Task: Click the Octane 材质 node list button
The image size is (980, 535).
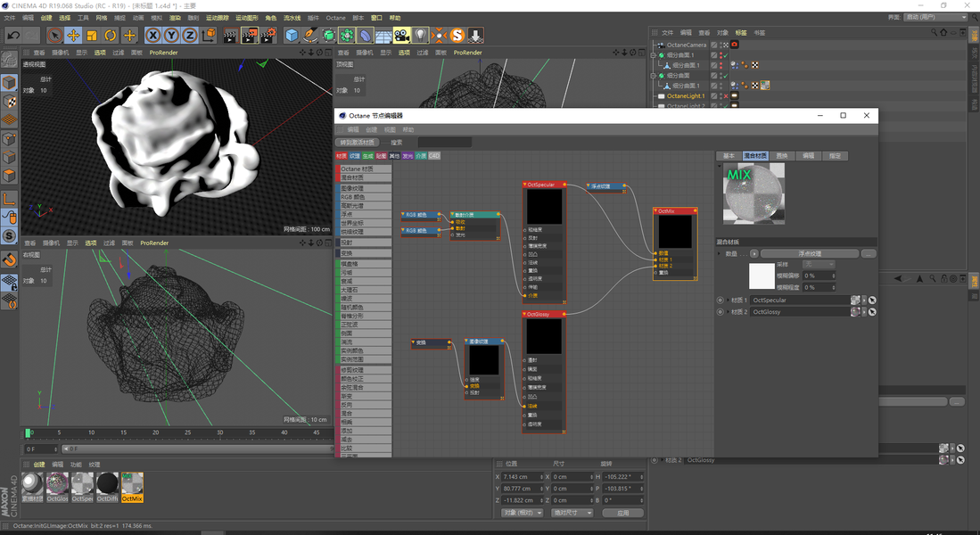Action: pyautogui.click(x=365, y=169)
